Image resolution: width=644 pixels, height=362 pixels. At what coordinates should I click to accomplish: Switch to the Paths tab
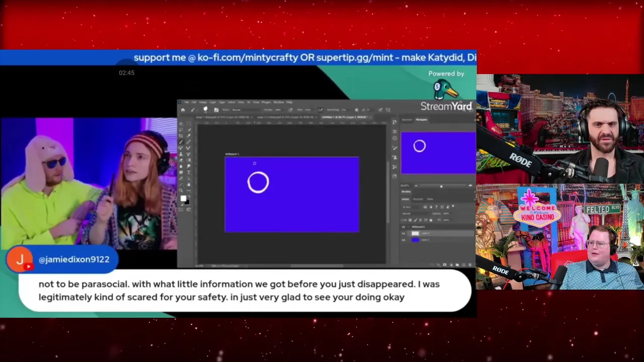click(430, 199)
